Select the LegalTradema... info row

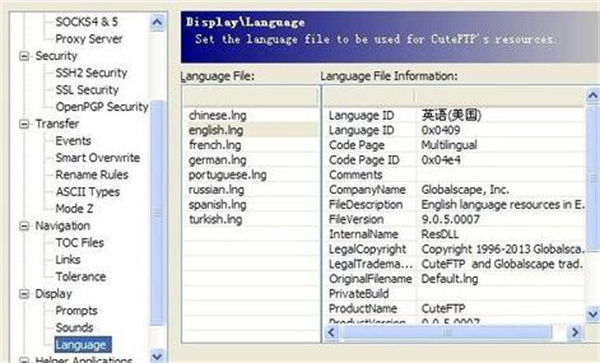click(455, 264)
